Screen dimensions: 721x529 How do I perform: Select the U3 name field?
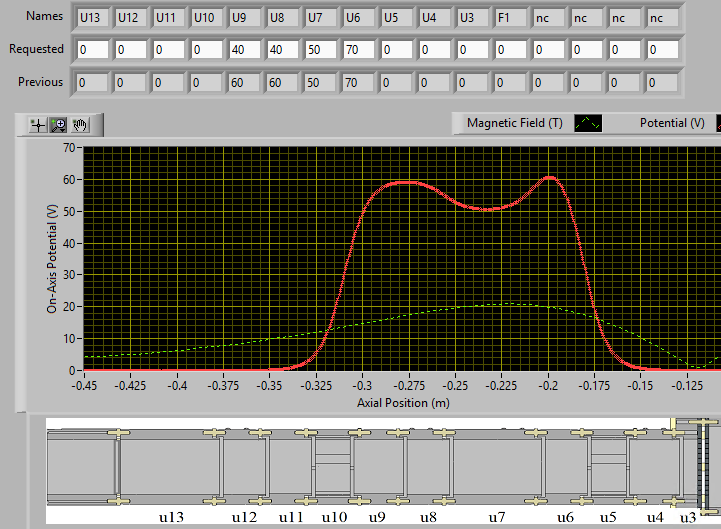[x=473, y=18]
